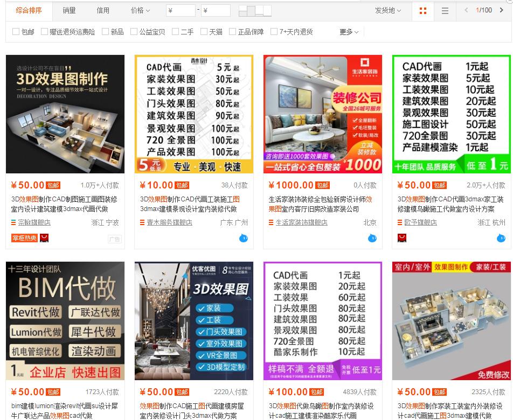Switch to grid view layout

pyautogui.click(x=424, y=11)
